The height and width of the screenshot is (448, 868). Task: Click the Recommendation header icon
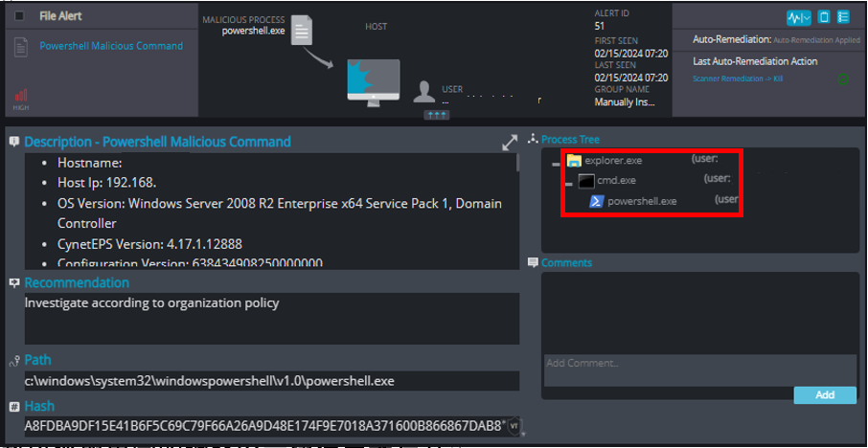click(15, 282)
